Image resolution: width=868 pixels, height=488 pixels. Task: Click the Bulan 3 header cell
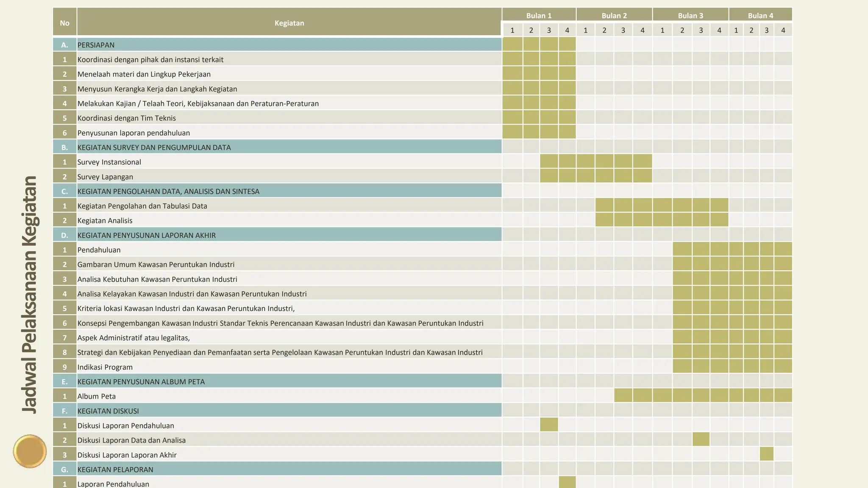(690, 15)
